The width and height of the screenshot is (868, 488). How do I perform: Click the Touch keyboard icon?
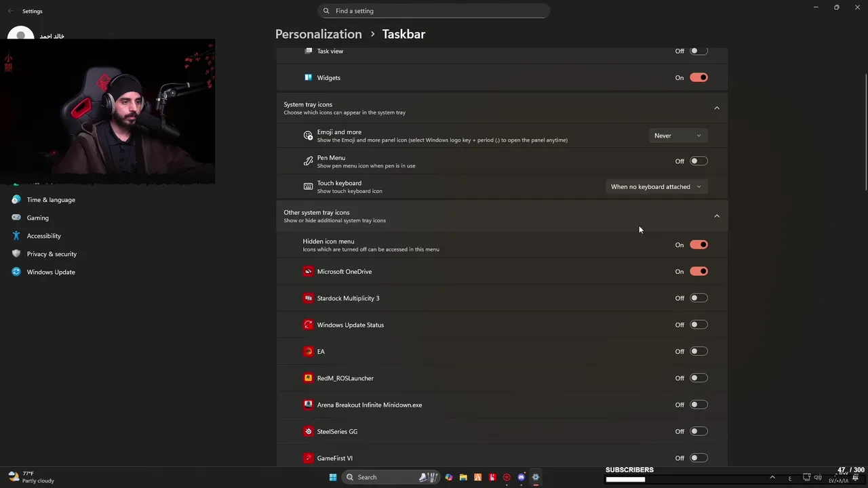click(309, 187)
